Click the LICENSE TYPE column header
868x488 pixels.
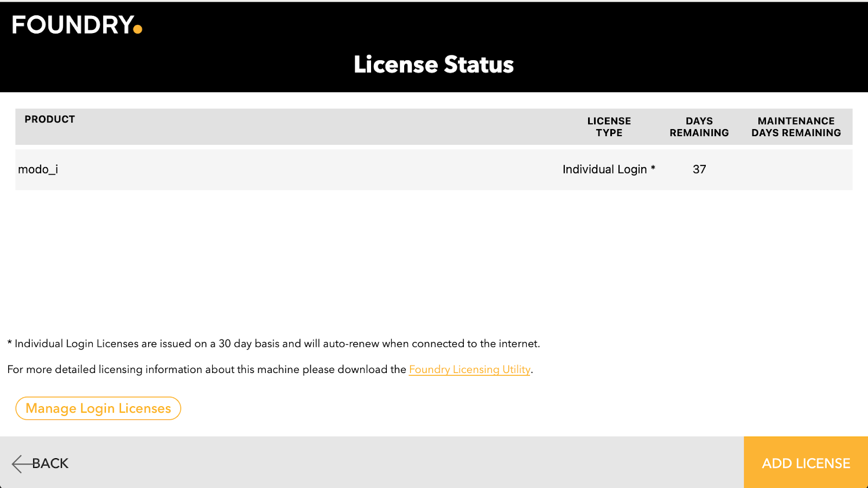click(x=609, y=127)
